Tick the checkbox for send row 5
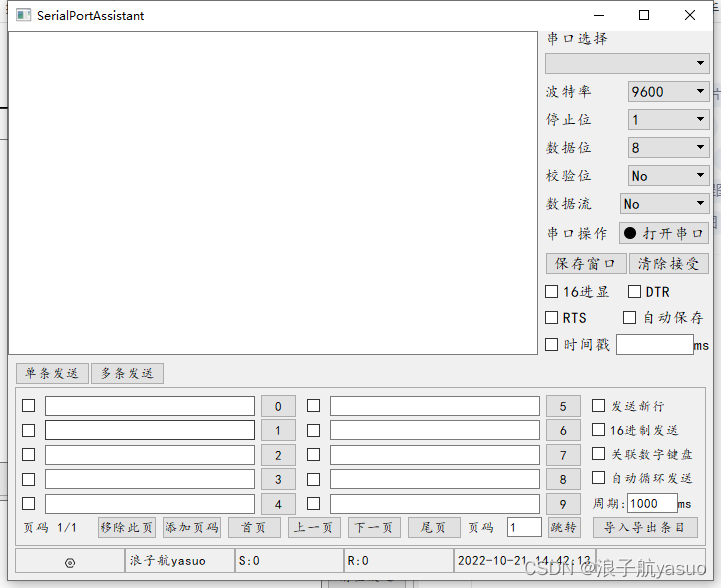 click(x=314, y=405)
